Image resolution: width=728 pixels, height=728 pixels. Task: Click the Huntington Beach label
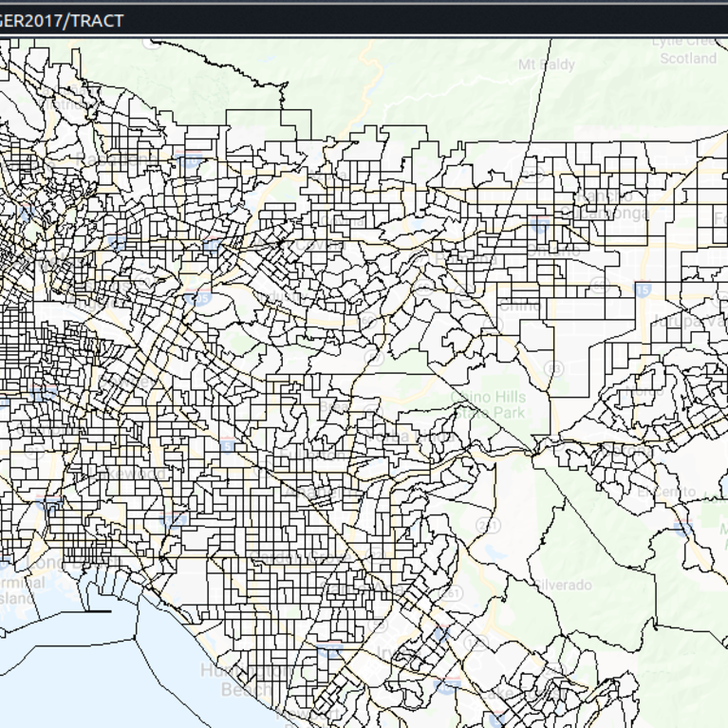[233, 680]
